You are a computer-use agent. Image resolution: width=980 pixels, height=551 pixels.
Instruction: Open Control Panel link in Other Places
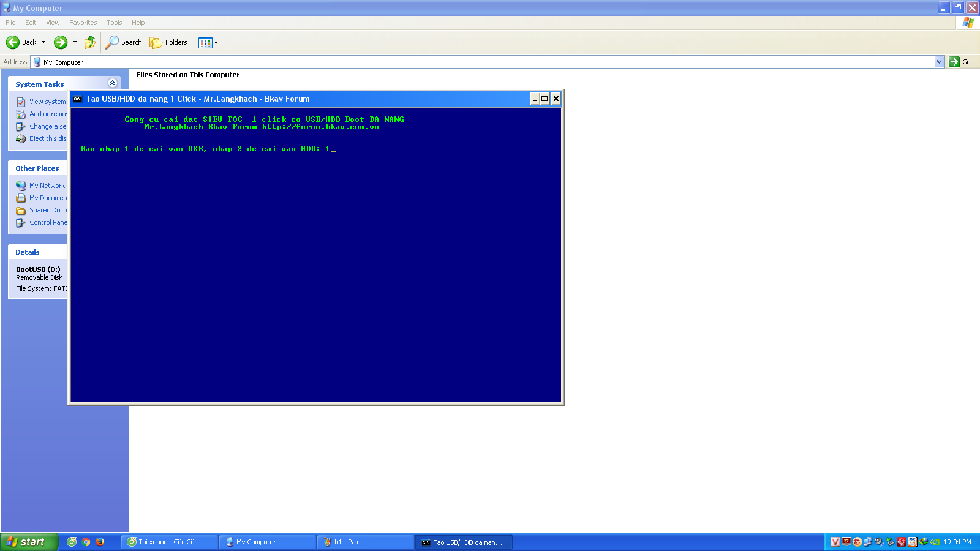tap(48, 222)
